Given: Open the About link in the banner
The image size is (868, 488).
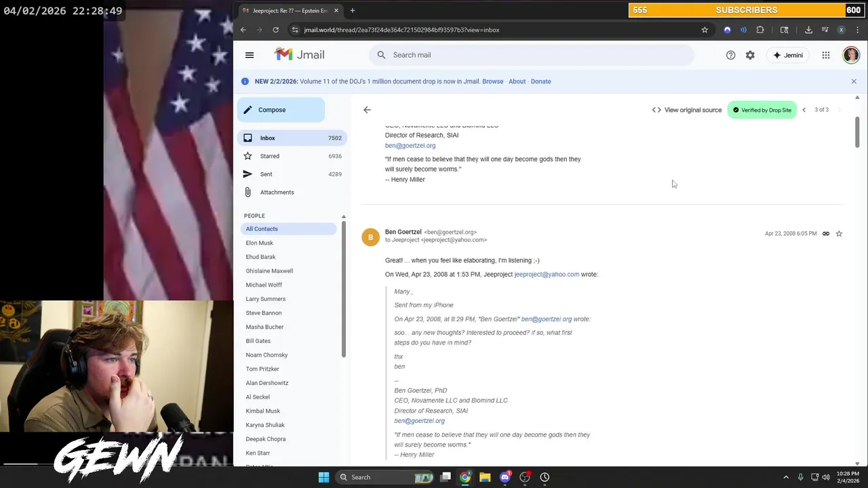Looking at the screenshot, I should (x=517, y=81).
